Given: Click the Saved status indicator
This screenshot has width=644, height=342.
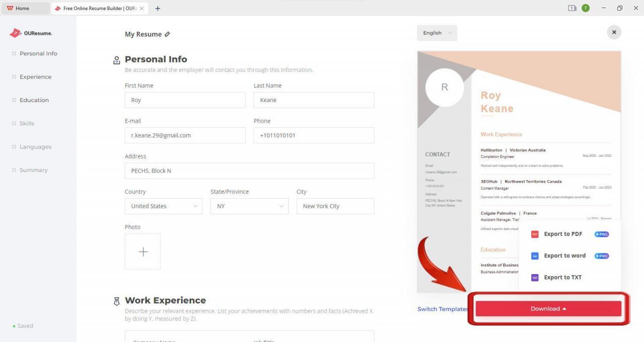Looking at the screenshot, I should [23, 326].
